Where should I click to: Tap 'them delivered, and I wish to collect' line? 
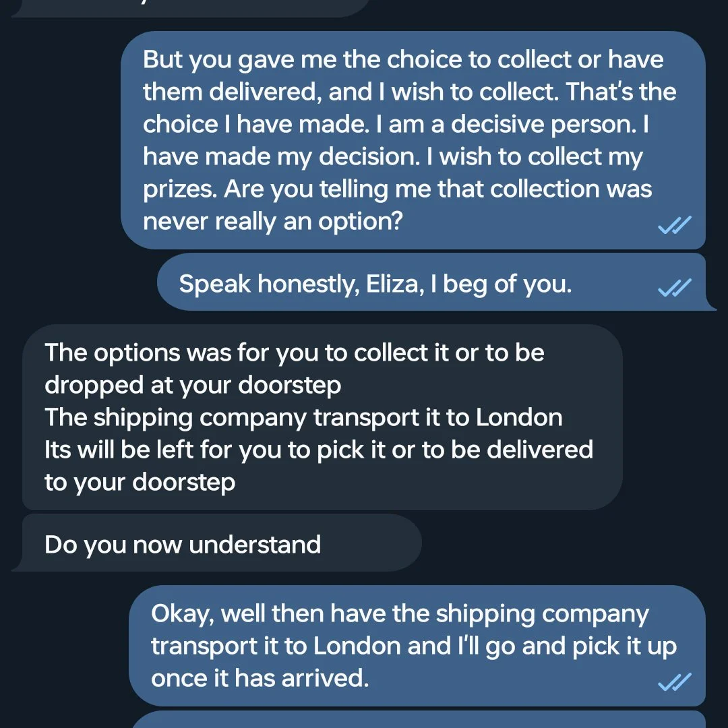coord(351,92)
